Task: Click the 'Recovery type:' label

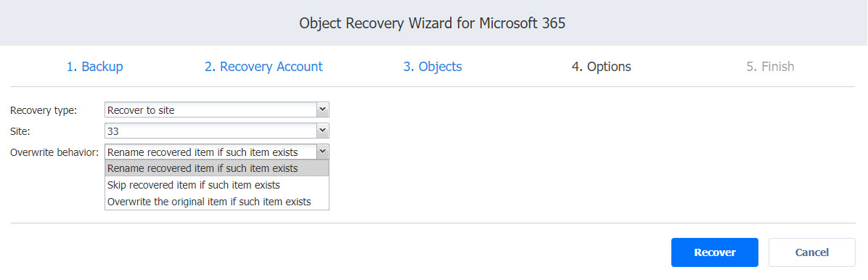Action: (44, 110)
